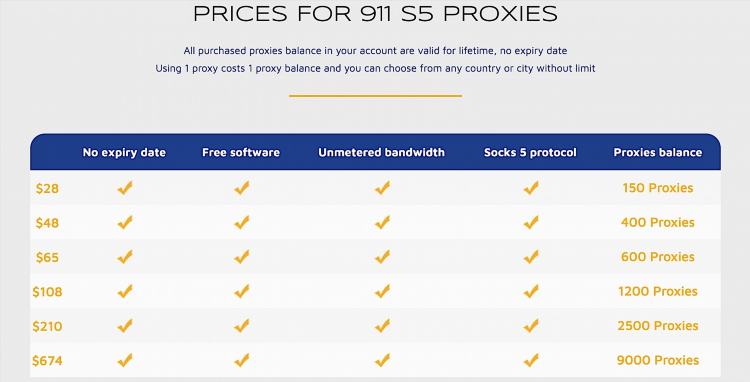Click the 150 Proxies balance text
This screenshot has height=382, width=750.
coord(658,188)
